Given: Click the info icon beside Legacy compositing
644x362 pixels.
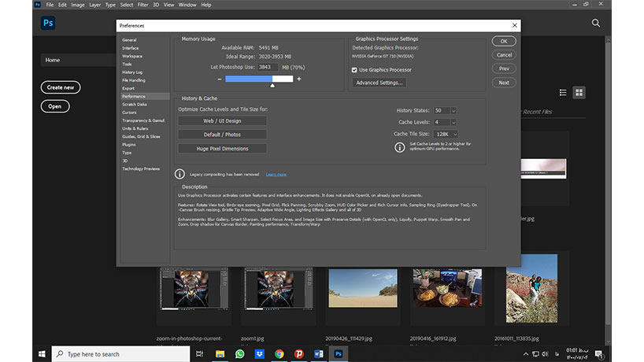Looking at the screenshot, I should (180, 174).
